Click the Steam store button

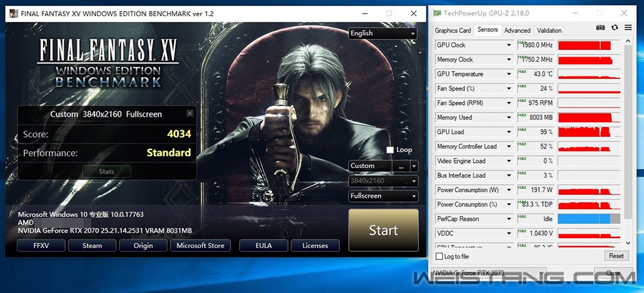pyautogui.click(x=92, y=246)
